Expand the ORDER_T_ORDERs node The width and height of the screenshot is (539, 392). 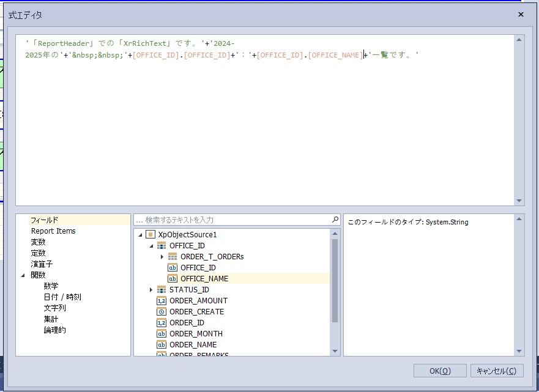162,257
